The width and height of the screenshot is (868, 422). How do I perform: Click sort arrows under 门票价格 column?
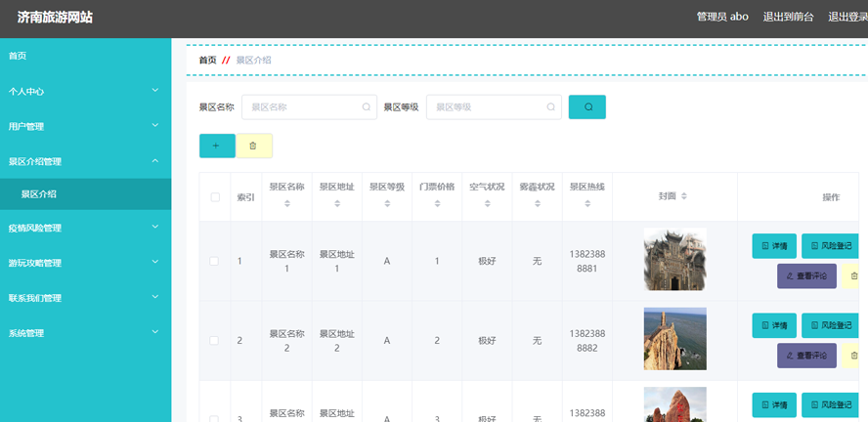pyautogui.click(x=436, y=204)
